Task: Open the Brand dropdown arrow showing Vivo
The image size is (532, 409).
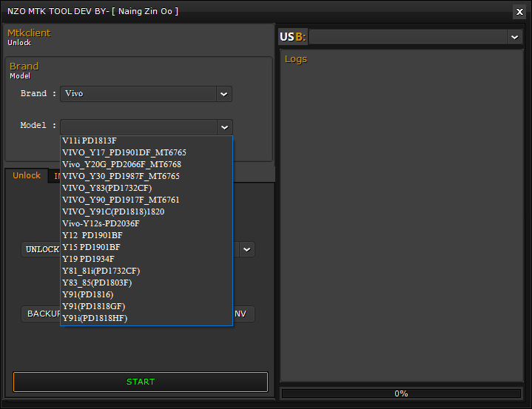Action: point(223,94)
